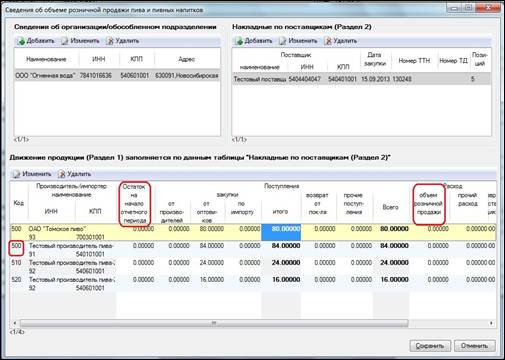
Task: Select the ООО "Огненная вода" organization row
Action: pos(117,76)
